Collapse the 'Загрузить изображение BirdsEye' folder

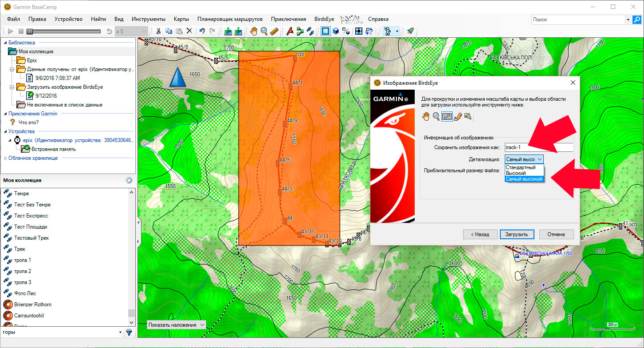click(12, 87)
